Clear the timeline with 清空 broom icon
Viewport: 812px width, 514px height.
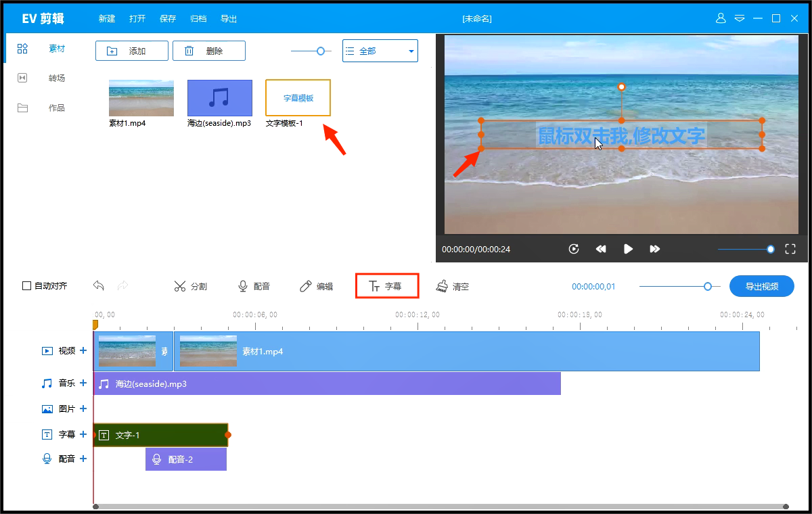pos(453,286)
